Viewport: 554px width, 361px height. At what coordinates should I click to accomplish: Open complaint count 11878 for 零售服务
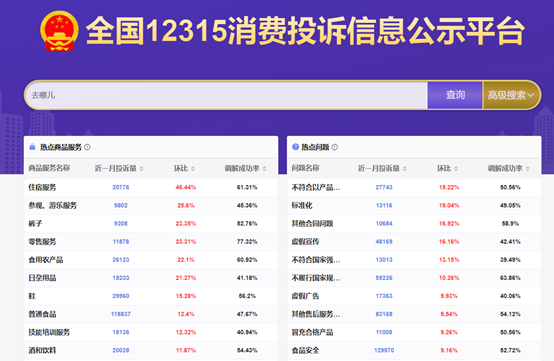pos(121,242)
